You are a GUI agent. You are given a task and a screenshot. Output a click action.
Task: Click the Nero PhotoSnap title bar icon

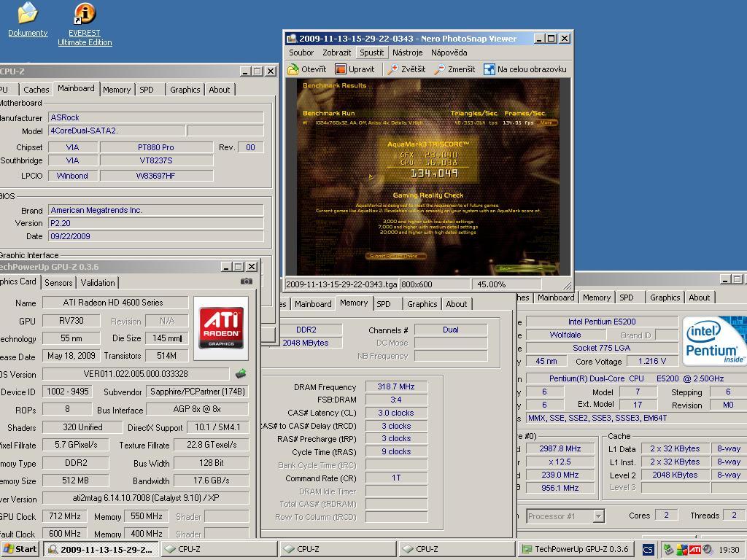tap(292, 39)
